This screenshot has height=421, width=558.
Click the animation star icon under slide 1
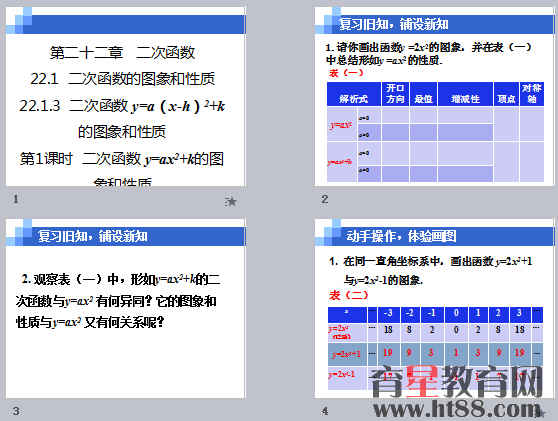pos(231,202)
